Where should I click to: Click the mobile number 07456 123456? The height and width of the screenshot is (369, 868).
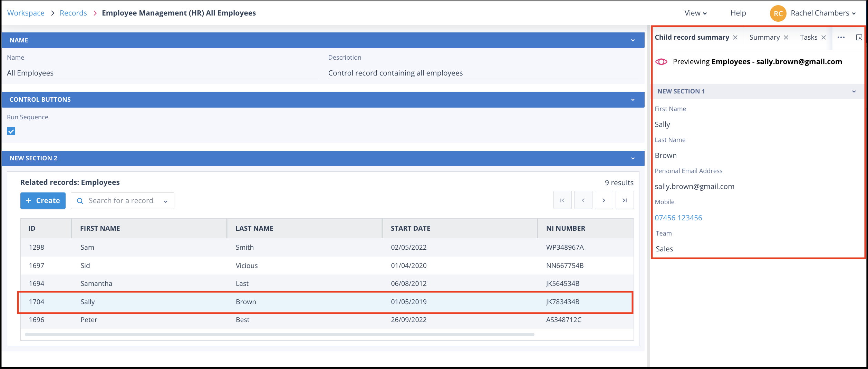tap(678, 218)
